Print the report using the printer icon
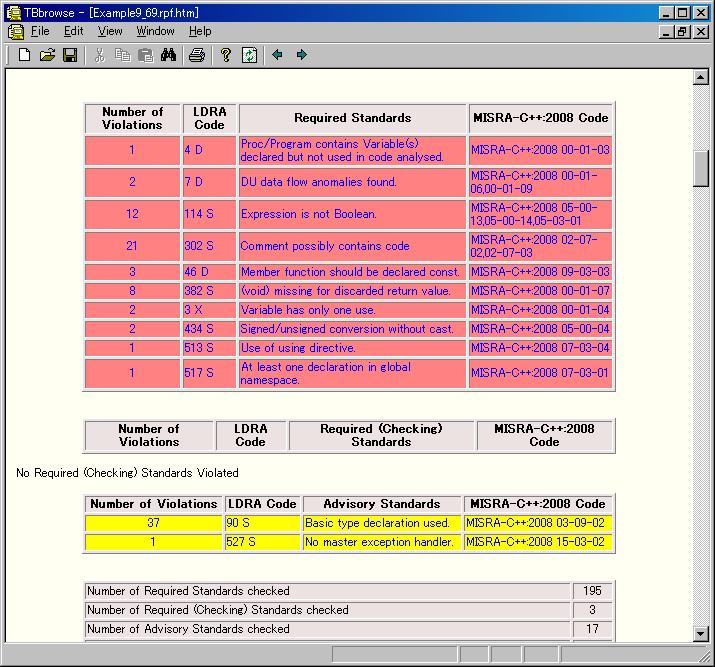Viewport: 715px width, 667px height. click(x=197, y=55)
